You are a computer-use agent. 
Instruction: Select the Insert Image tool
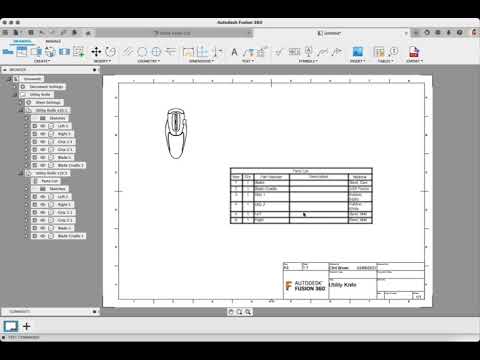(x=357, y=52)
